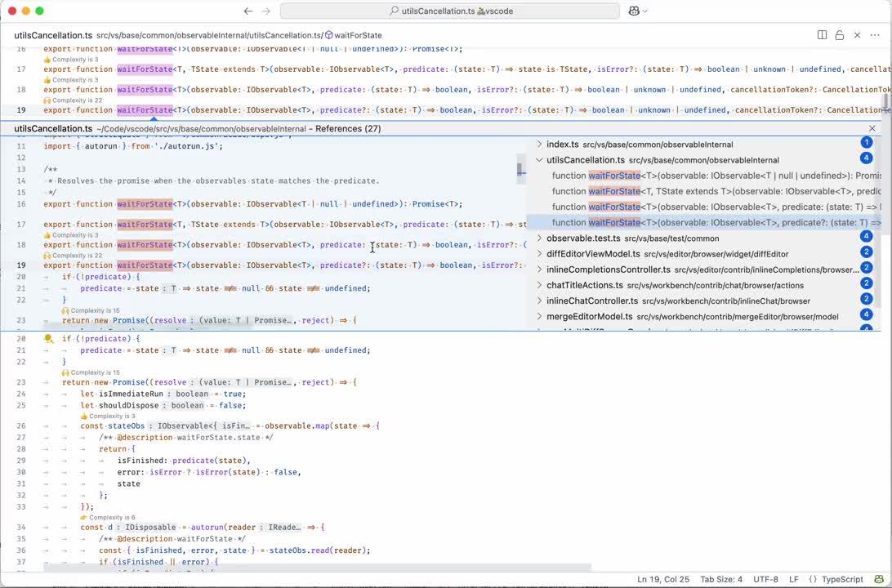Screen dimensions: 892x588
Task: Expand the observable.test.ts references group
Action: click(539, 238)
